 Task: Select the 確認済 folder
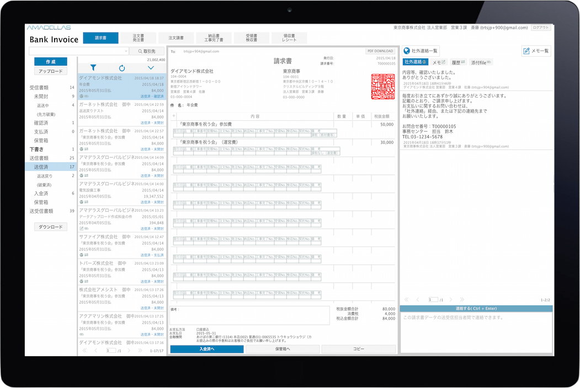(52, 122)
